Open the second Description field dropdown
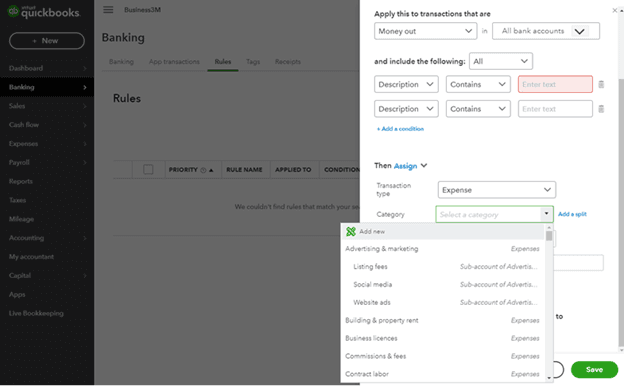624x386 pixels. (406, 109)
